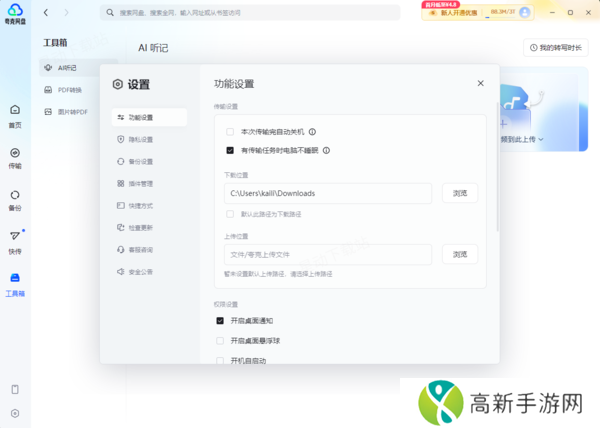Screen dimensions: 600x428
Task: Select the 工具箱 toolbox section in the sidebar
Action: point(15,285)
